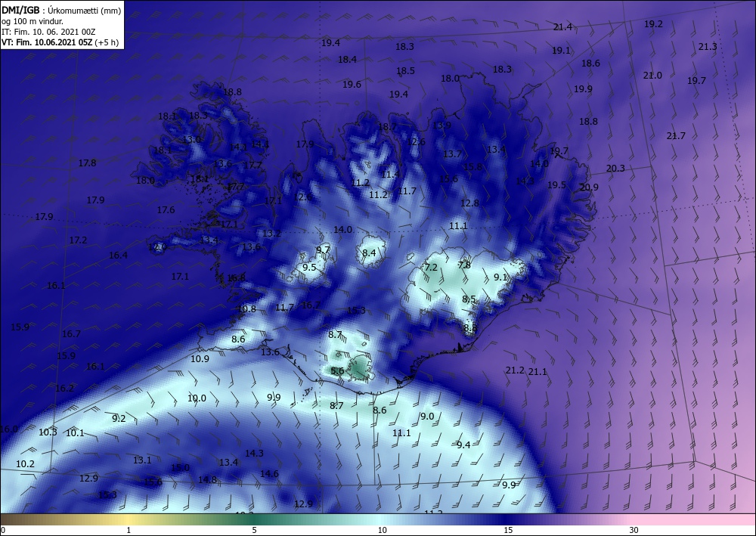
Task: Select the 20.9 value label
Action: [589, 187]
